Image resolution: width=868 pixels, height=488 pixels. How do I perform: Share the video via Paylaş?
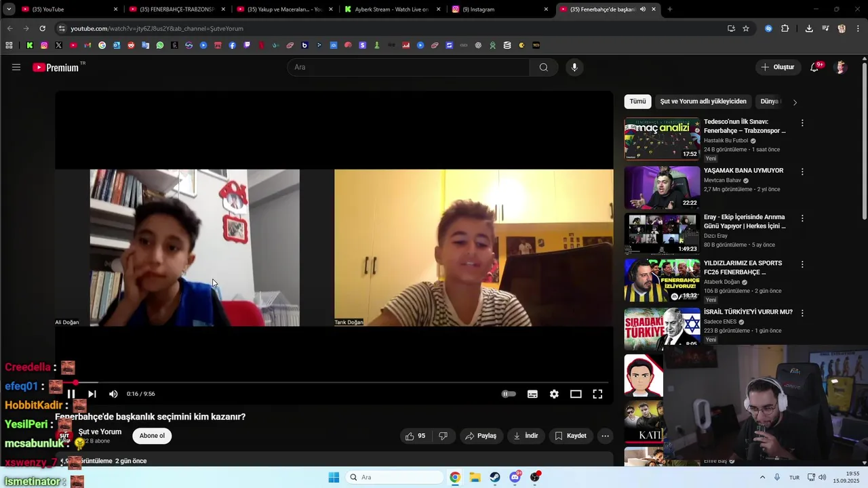pos(481,436)
